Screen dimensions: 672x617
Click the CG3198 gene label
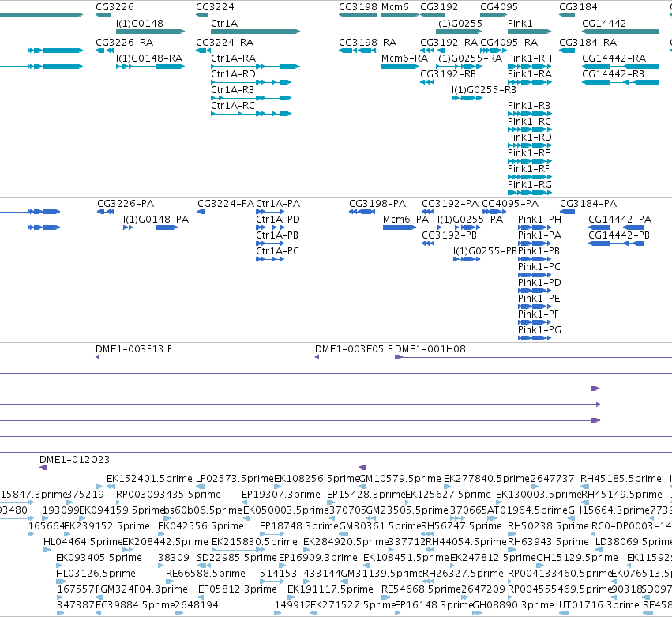[x=358, y=7]
